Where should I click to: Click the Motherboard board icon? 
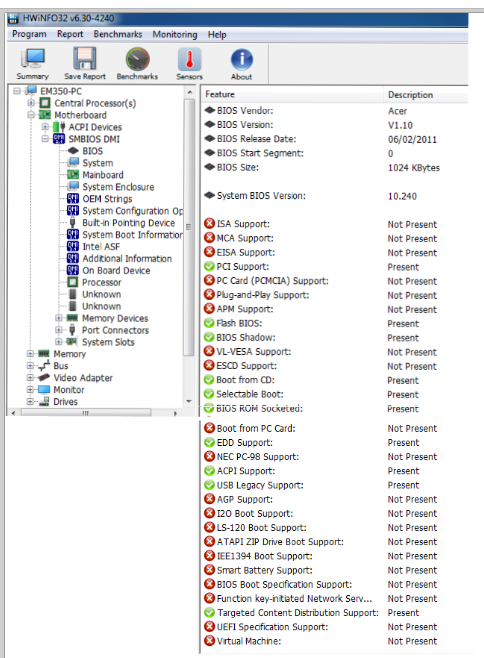pyautogui.click(x=44, y=115)
